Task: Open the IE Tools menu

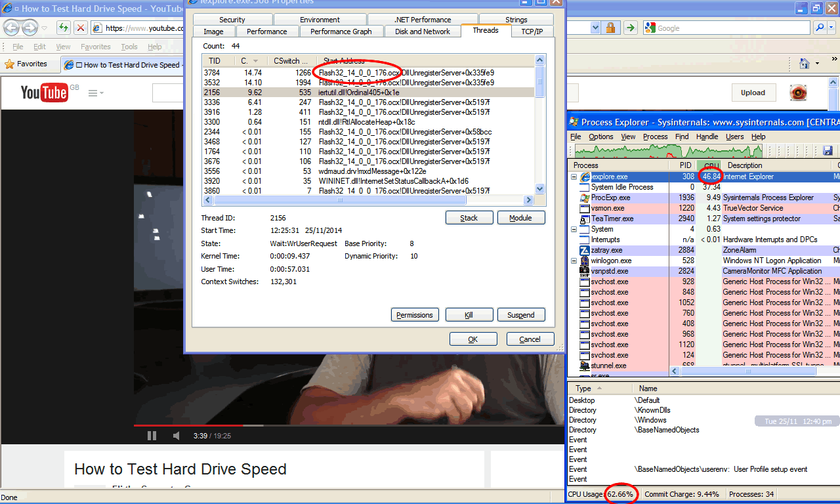Action: pos(129,47)
